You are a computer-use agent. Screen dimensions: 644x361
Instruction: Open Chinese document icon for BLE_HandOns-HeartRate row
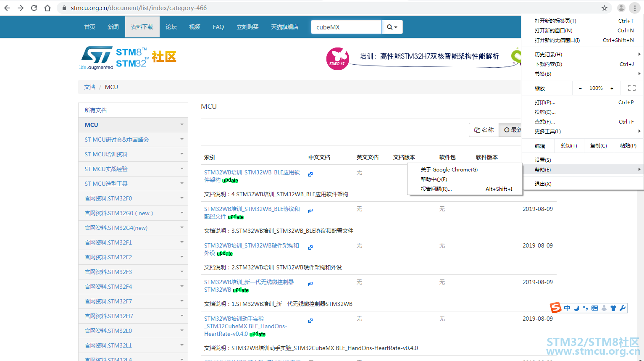(310, 321)
